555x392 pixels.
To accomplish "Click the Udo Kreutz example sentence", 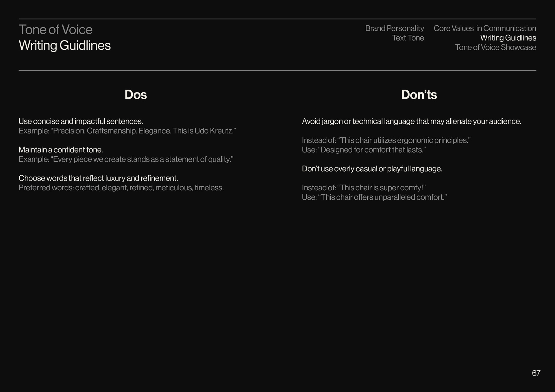I will point(127,131).
